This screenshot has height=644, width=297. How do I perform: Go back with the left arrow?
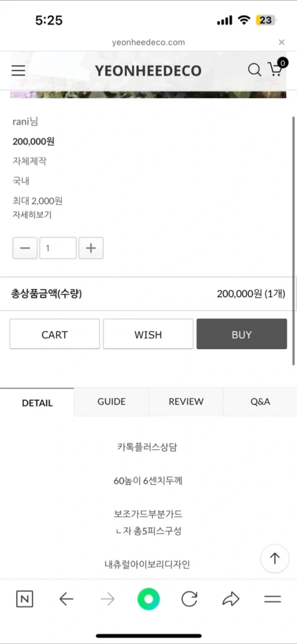coord(66,599)
